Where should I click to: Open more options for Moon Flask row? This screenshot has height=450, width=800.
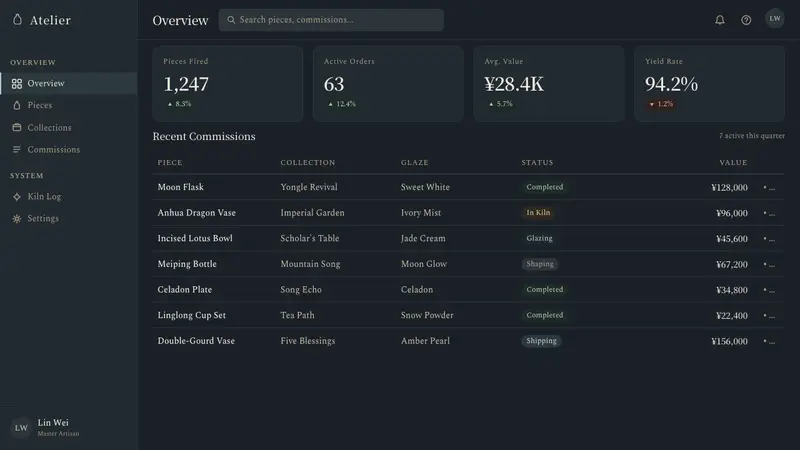(x=769, y=188)
